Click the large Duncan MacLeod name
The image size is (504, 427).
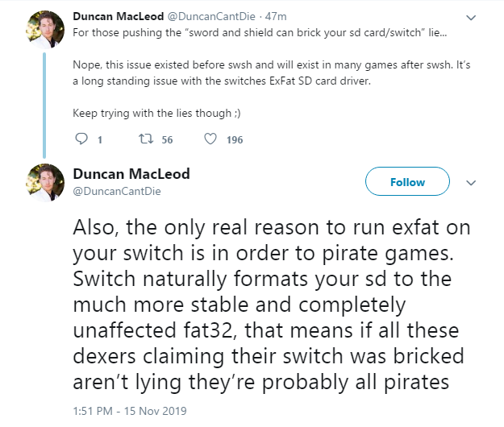[131, 174]
